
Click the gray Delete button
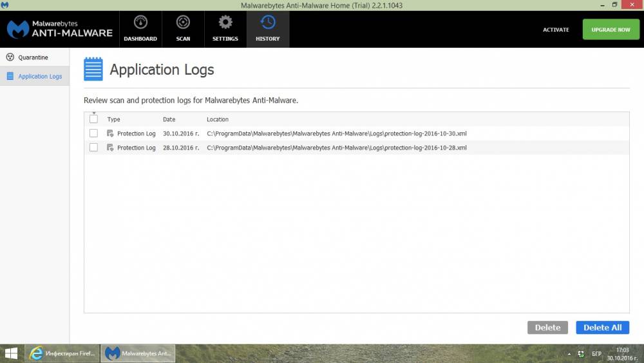point(547,328)
